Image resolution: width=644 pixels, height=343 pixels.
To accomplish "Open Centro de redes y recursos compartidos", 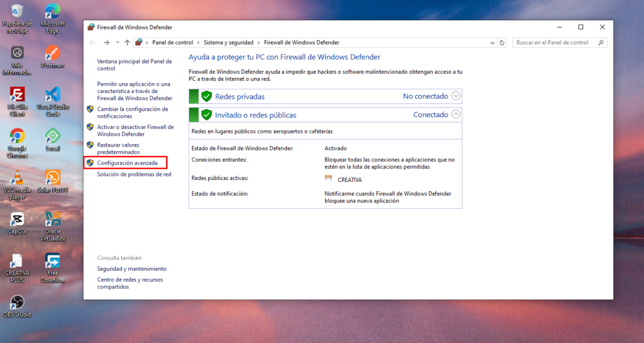I will [x=130, y=283].
